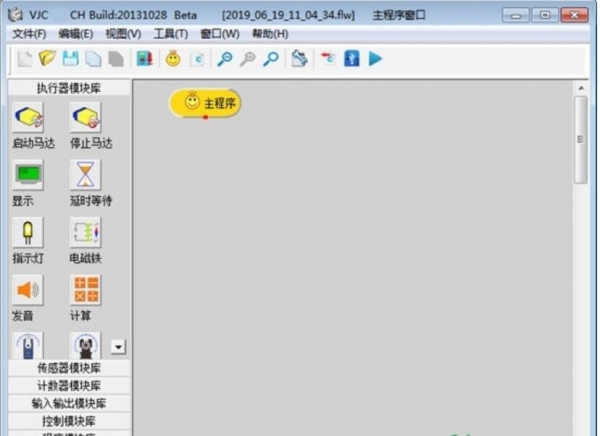This screenshot has height=436, width=600.
Task: Run the program with play arrow
Action: [x=375, y=59]
